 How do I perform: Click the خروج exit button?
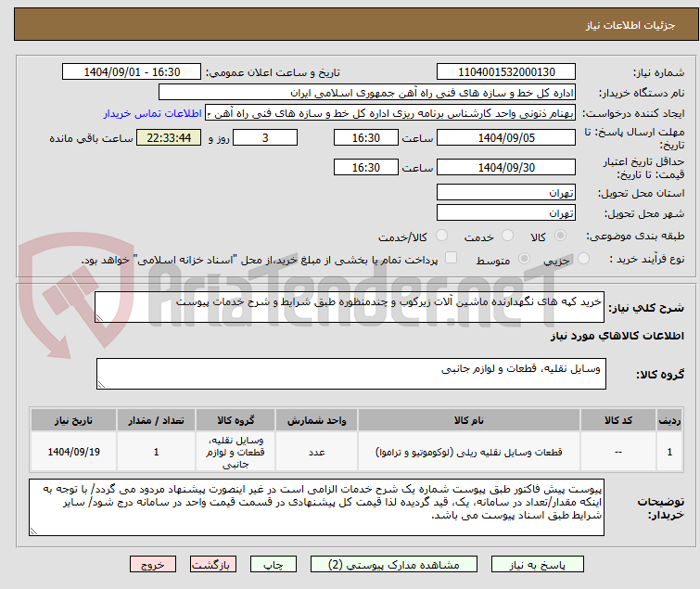pyautogui.click(x=153, y=565)
